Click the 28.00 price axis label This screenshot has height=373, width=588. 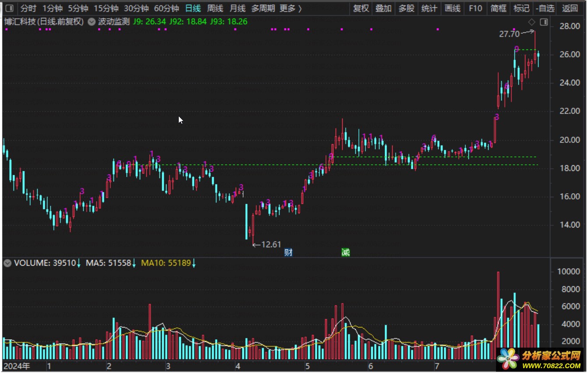coord(570,26)
